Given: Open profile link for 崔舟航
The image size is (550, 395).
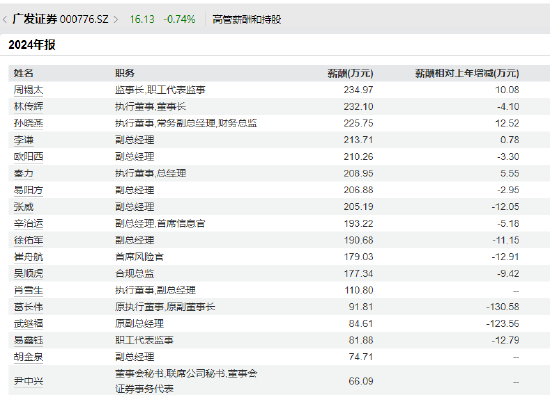Looking at the screenshot, I should (28, 257).
